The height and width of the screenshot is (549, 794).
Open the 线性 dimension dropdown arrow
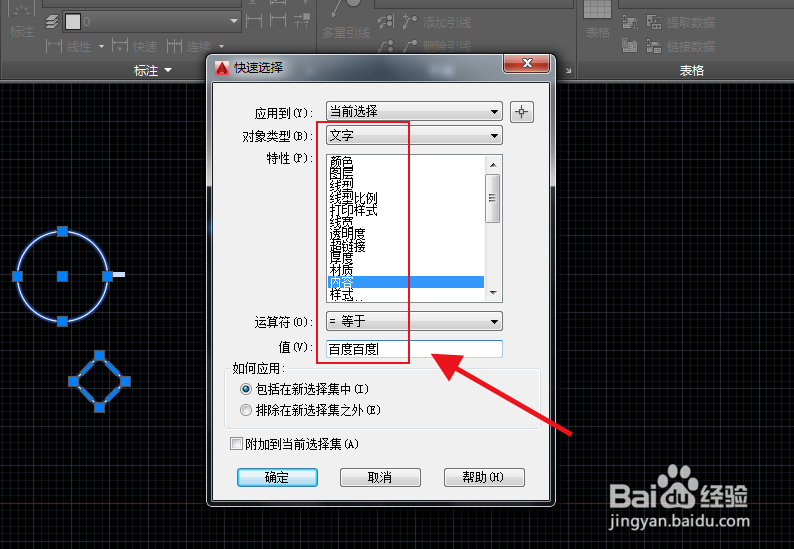pos(101,47)
